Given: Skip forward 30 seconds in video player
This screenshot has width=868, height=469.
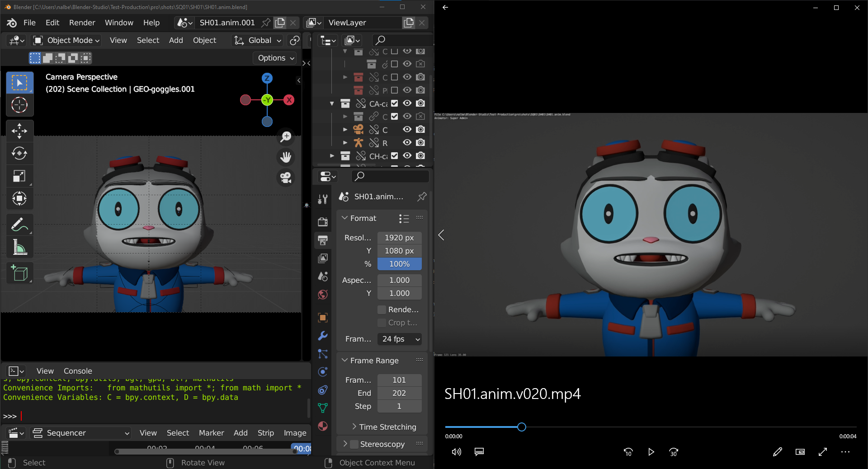Looking at the screenshot, I should point(674,452).
